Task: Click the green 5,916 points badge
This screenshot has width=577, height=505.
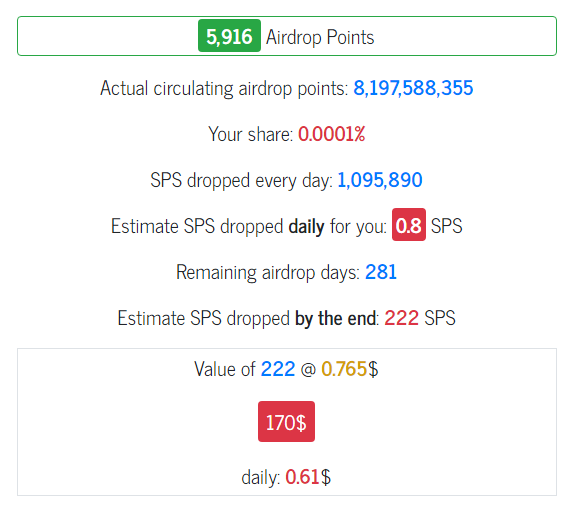Action: coord(229,36)
